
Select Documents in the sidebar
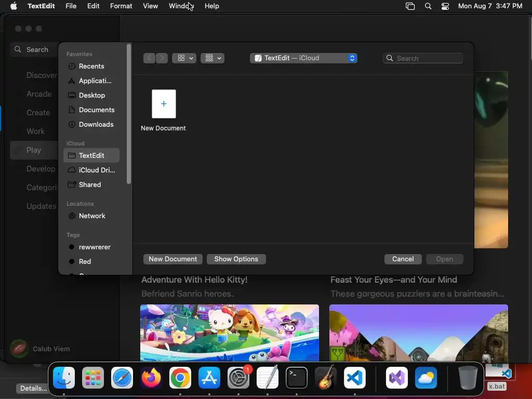91,110
